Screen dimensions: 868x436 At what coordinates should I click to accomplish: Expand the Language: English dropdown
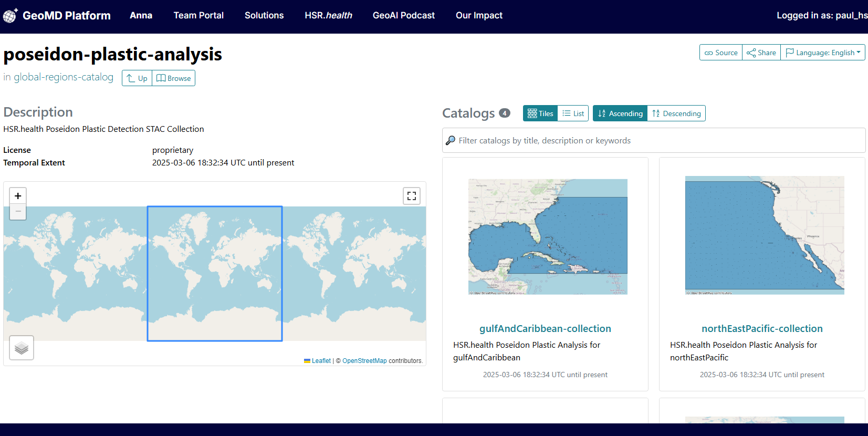coord(823,53)
